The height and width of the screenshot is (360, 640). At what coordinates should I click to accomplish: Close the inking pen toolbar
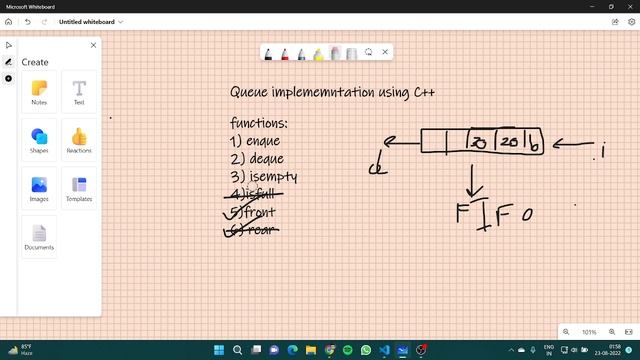[385, 52]
